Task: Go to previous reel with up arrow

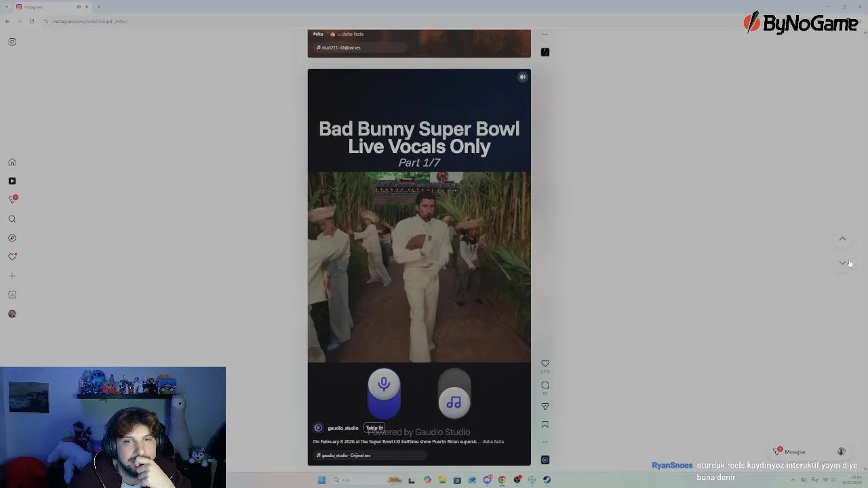Action: point(842,239)
